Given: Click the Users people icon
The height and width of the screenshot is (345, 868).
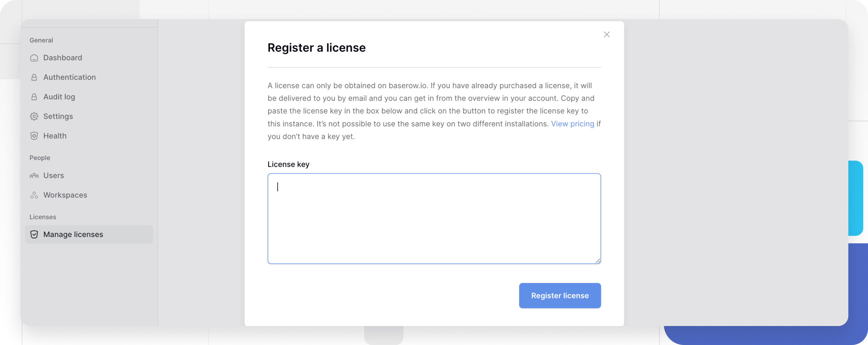Looking at the screenshot, I should tap(34, 176).
